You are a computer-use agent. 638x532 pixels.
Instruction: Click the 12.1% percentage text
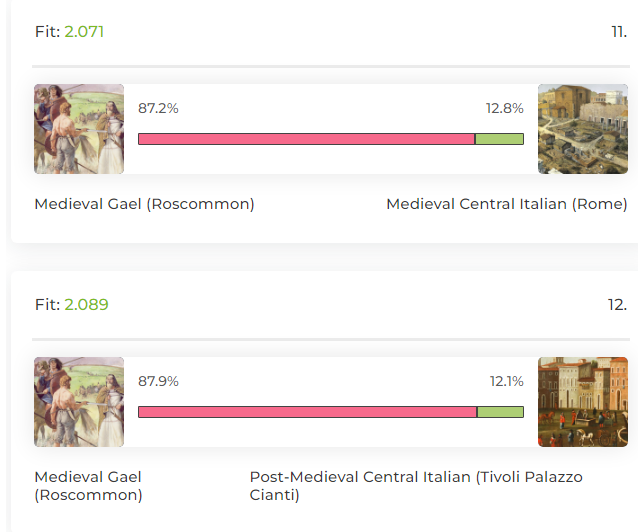coord(507,381)
